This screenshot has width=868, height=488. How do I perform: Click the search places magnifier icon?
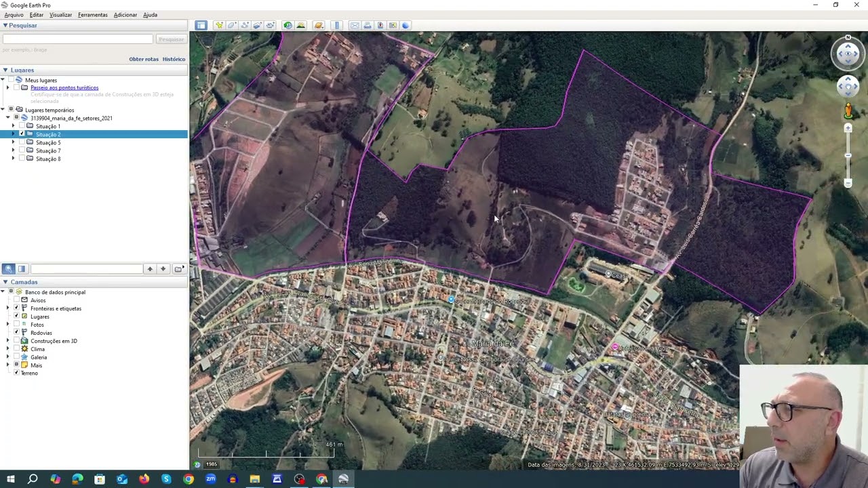pyautogui.click(x=8, y=269)
